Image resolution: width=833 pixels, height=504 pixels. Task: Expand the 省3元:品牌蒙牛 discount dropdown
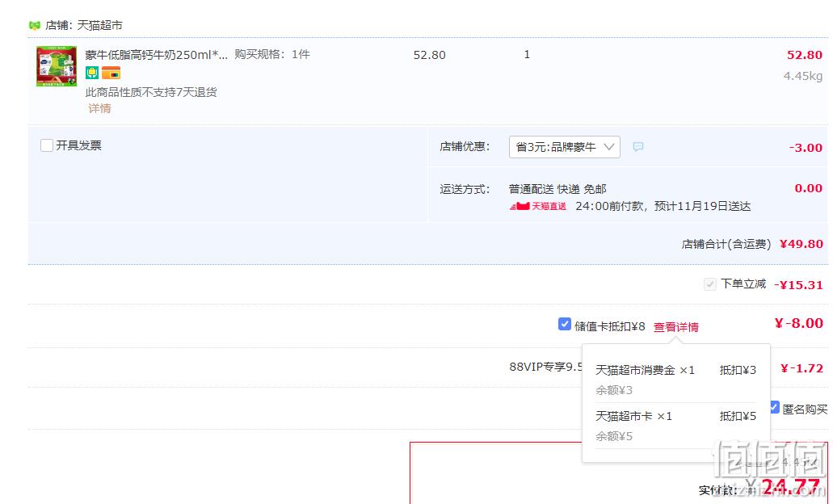pyautogui.click(x=564, y=147)
